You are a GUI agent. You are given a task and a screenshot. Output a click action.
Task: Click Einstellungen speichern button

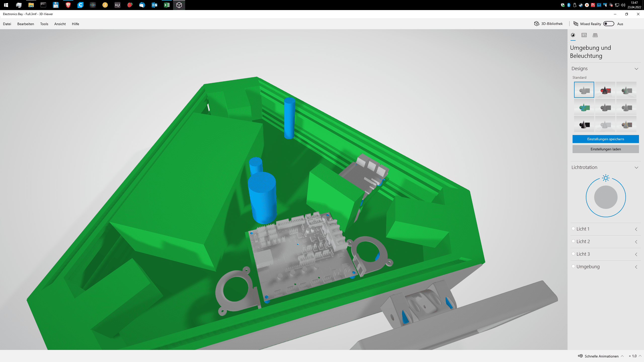click(x=606, y=139)
